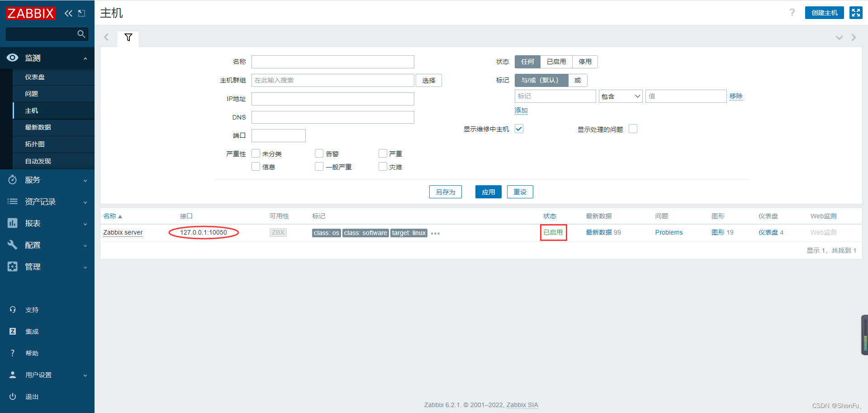Open the Zabbix server host link
The height and width of the screenshot is (413, 868).
123,232
